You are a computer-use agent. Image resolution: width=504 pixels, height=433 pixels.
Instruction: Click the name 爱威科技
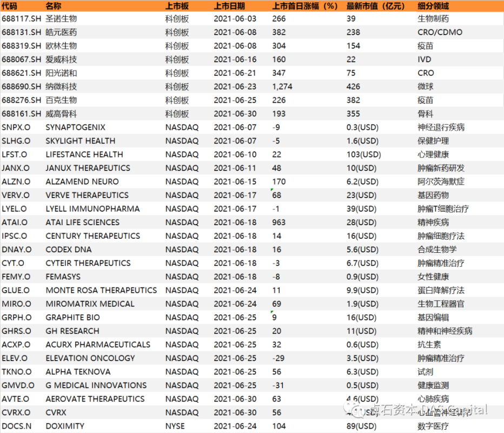(61, 60)
